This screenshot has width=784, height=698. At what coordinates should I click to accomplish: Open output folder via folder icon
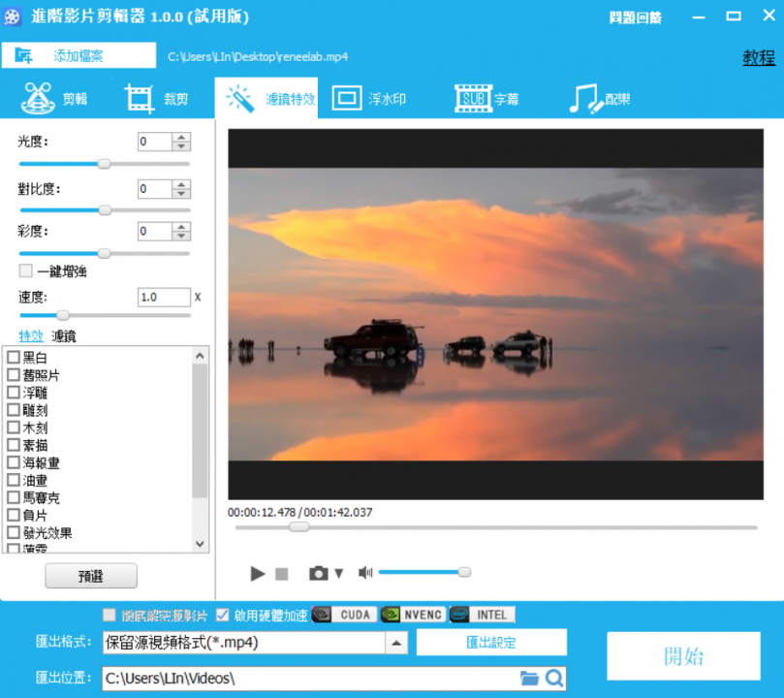[x=529, y=678]
